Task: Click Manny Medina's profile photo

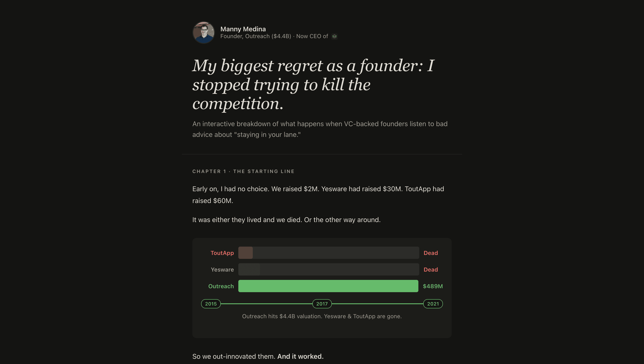Action: pos(203,32)
